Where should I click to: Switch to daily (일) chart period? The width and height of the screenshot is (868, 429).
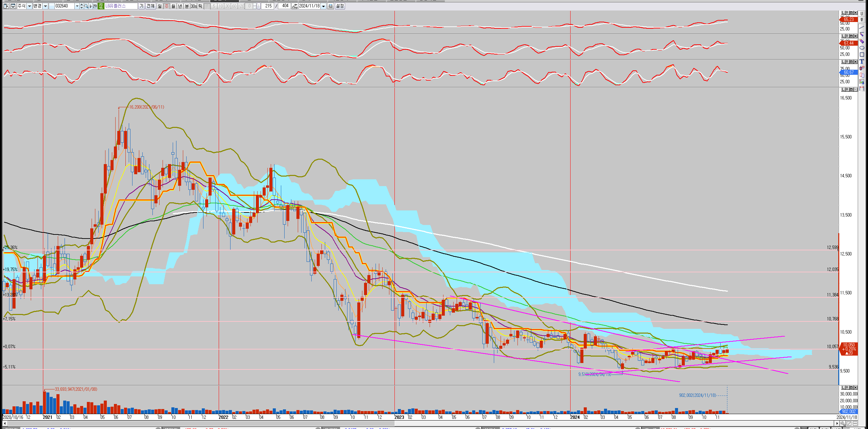(x=160, y=6)
